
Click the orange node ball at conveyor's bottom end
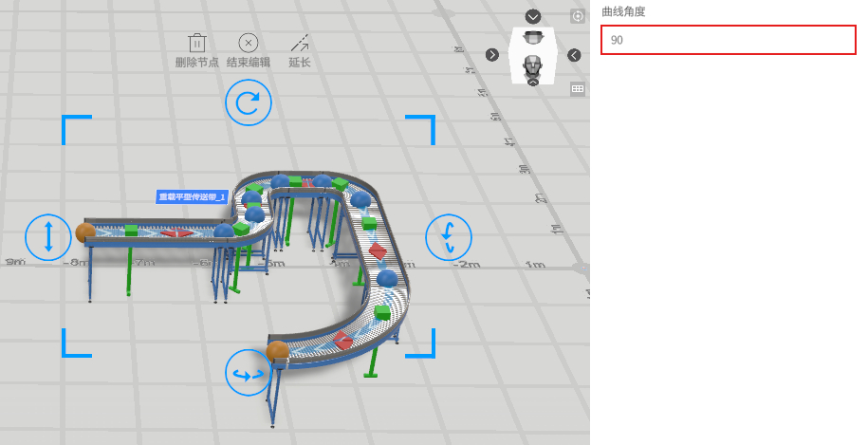click(x=277, y=350)
